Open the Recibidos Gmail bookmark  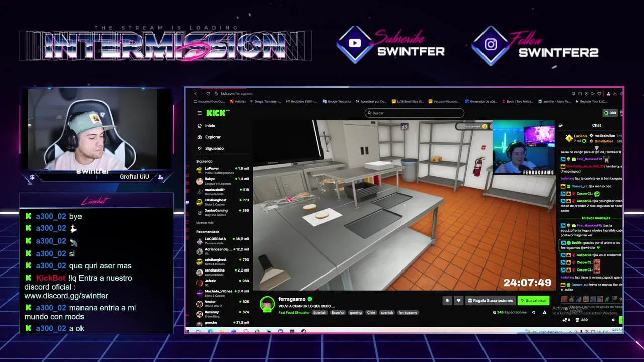point(302,101)
